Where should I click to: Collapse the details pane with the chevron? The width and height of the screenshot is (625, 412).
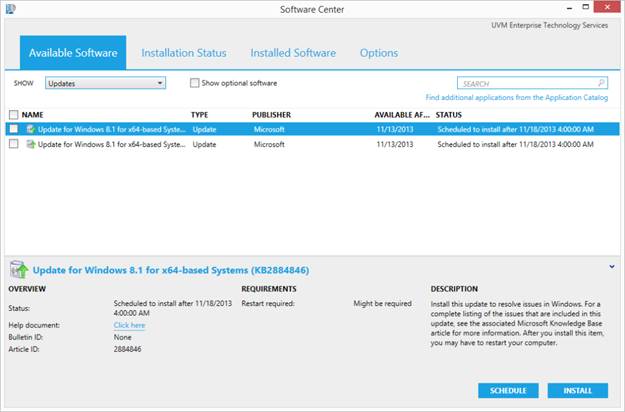point(610,267)
